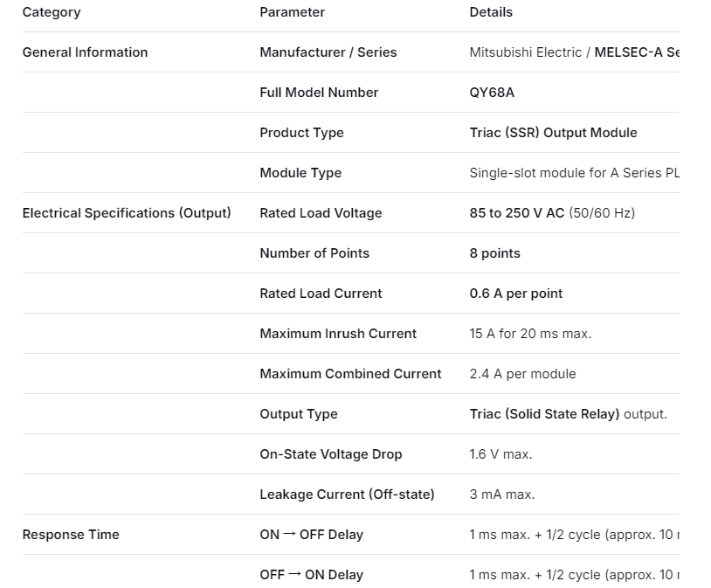This screenshot has height=588, width=711.
Task: Click the Response Time category cell
Action: point(71,535)
